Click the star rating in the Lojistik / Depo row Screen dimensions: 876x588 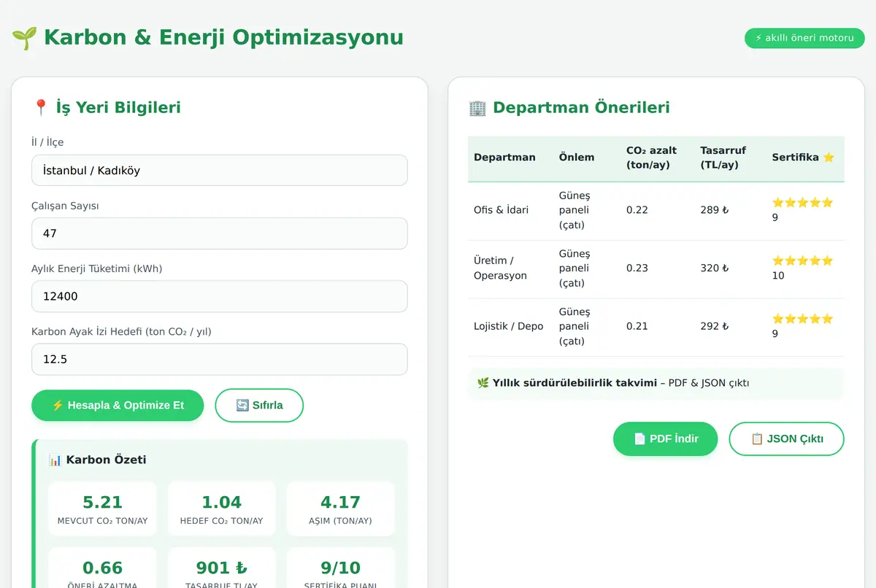click(802, 319)
